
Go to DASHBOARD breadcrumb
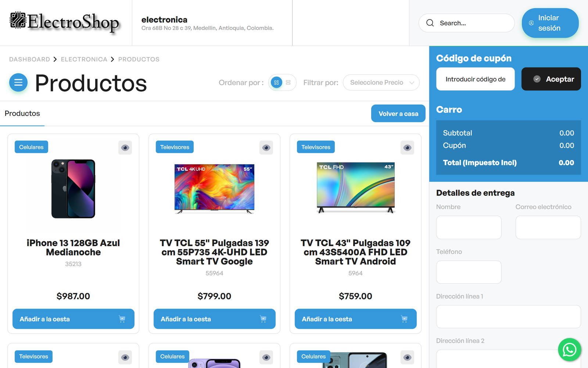point(30,59)
